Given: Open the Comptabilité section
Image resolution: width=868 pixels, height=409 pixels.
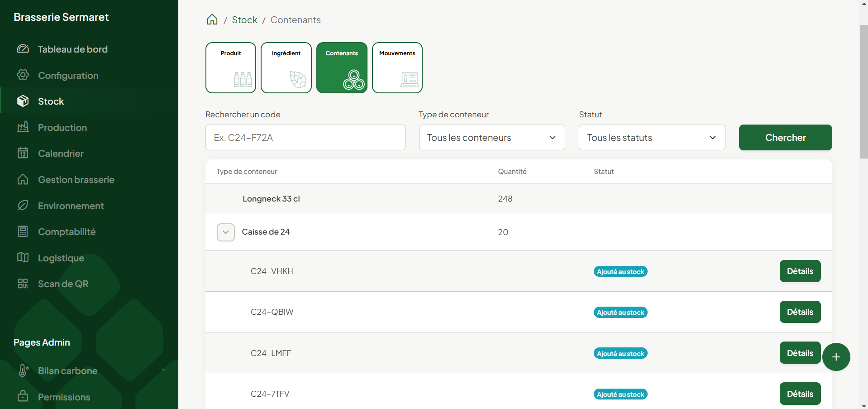Looking at the screenshot, I should tap(67, 232).
